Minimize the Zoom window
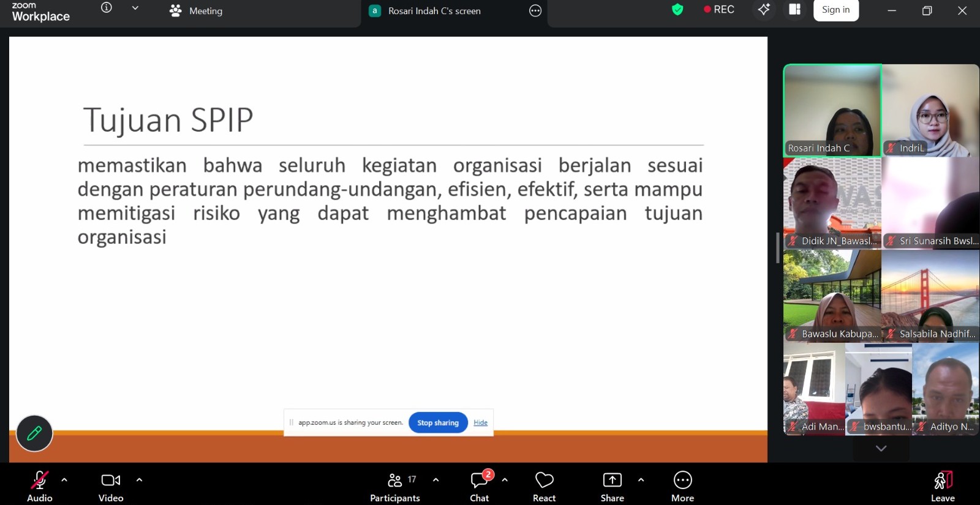 point(892,10)
